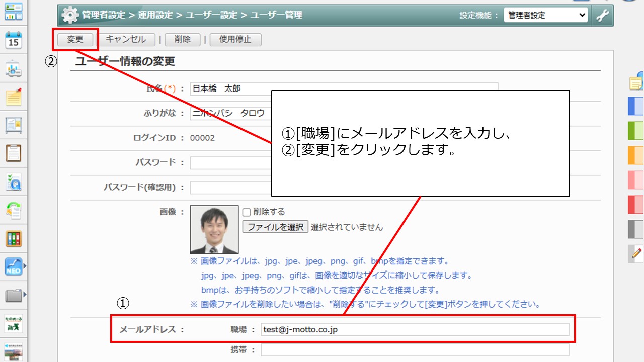
Task: Click the yellow sticky note sidebar icon
Action: click(x=14, y=96)
